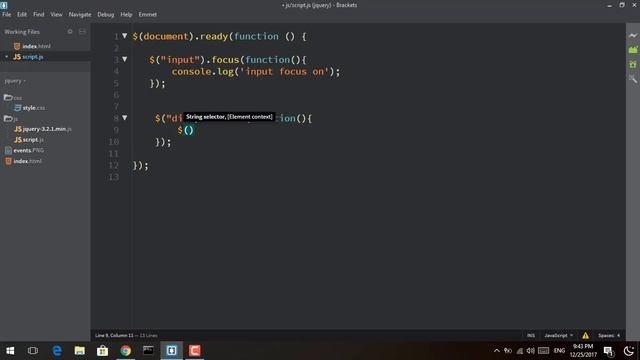Click line number 13 in the gutter
The width and height of the screenshot is (640, 360).
(114, 177)
